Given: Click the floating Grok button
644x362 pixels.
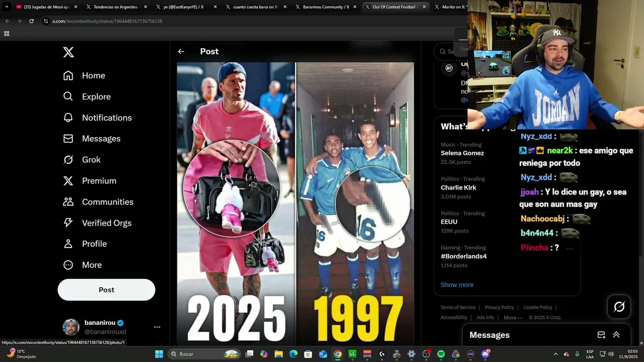Looking at the screenshot, I should [x=619, y=307].
